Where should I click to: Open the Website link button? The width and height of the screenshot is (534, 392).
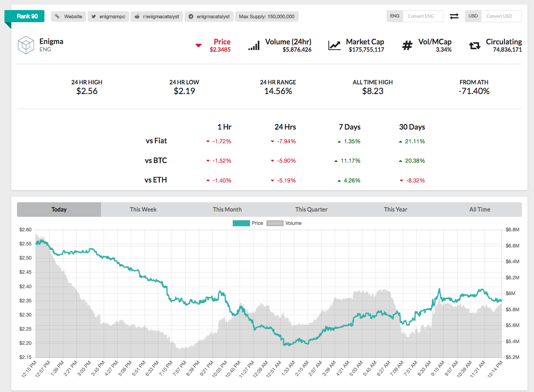[x=68, y=17]
